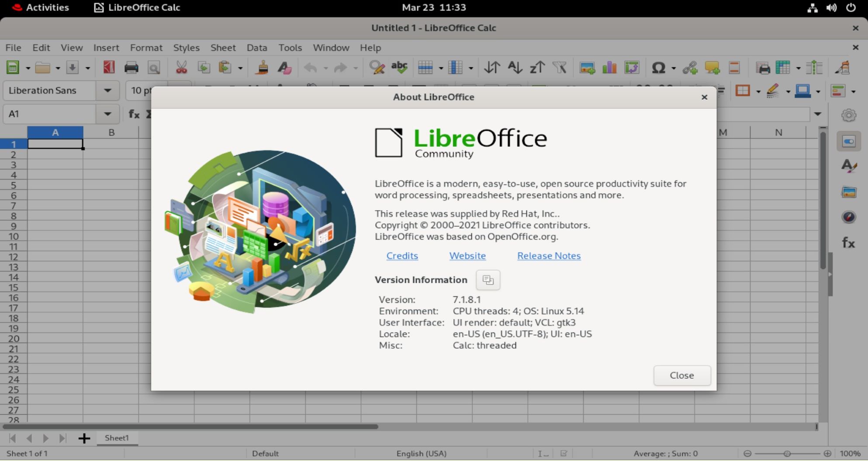Open the Insert menu
868x461 pixels.
pyautogui.click(x=106, y=48)
